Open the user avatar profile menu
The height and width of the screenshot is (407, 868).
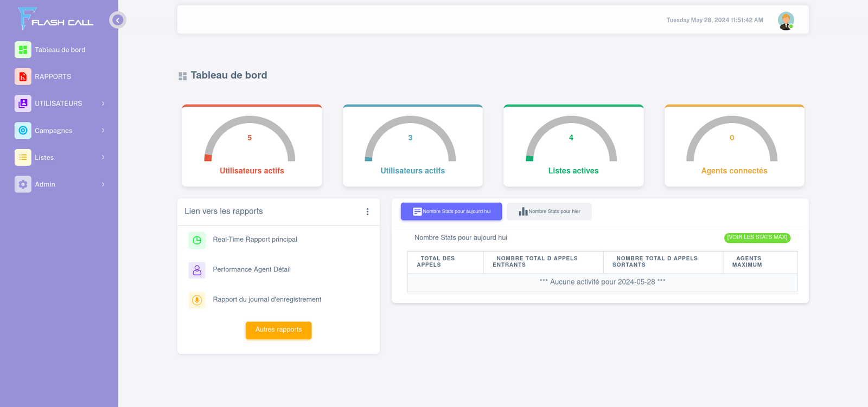[786, 21]
